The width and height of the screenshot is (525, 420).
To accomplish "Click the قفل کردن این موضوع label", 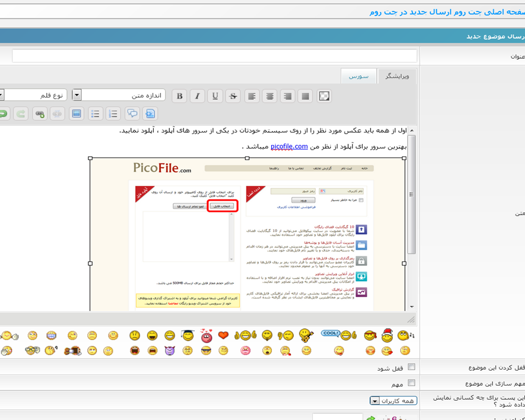I will click(x=497, y=367).
